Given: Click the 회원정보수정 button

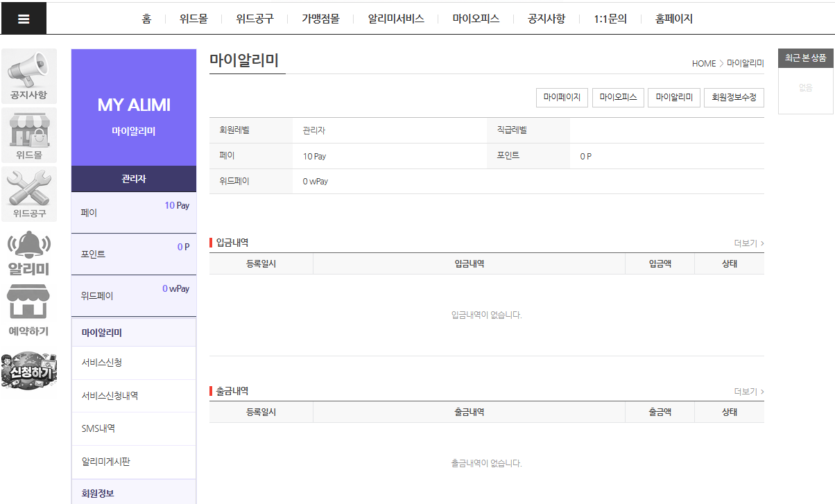Looking at the screenshot, I should tap(734, 98).
